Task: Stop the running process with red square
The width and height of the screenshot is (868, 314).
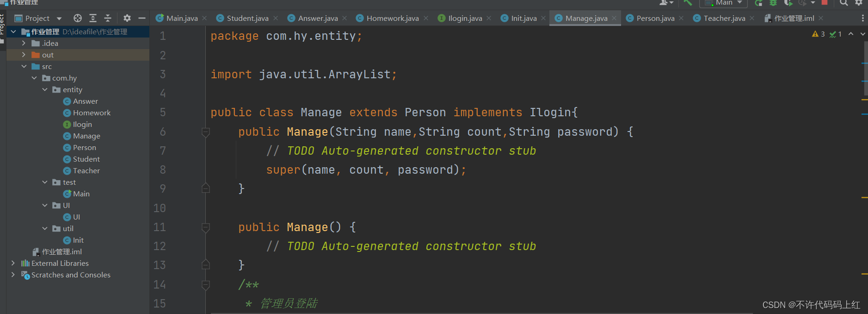Action: (x=825, y=2)
